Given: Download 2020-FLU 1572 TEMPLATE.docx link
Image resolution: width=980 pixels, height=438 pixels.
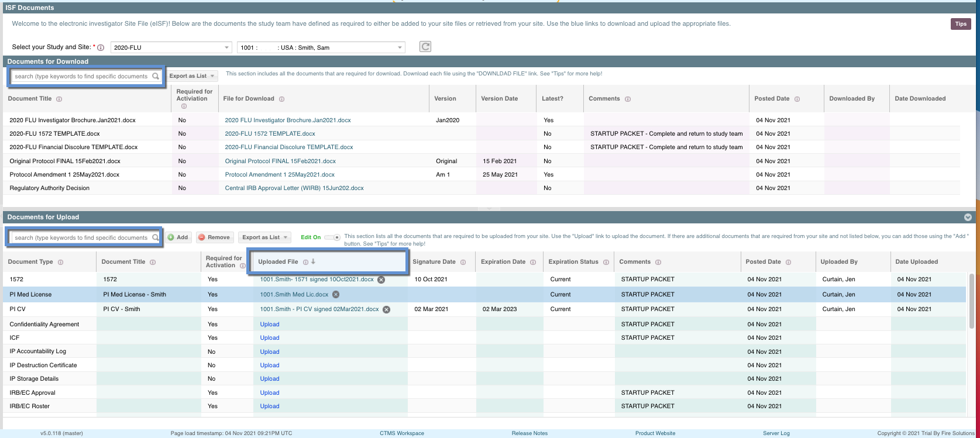Looking at the screenshot, I should click(x=270, y=133).
